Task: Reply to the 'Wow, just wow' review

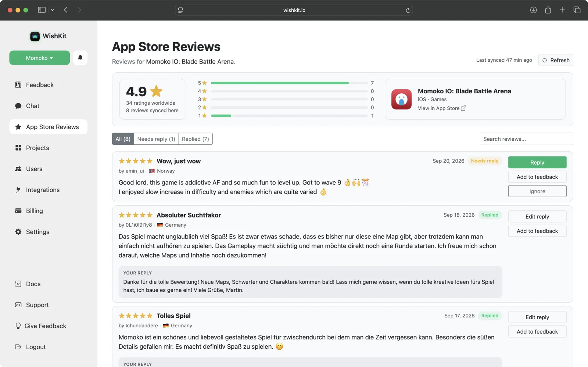Action: pyautogui.click(x=537, y=162)
